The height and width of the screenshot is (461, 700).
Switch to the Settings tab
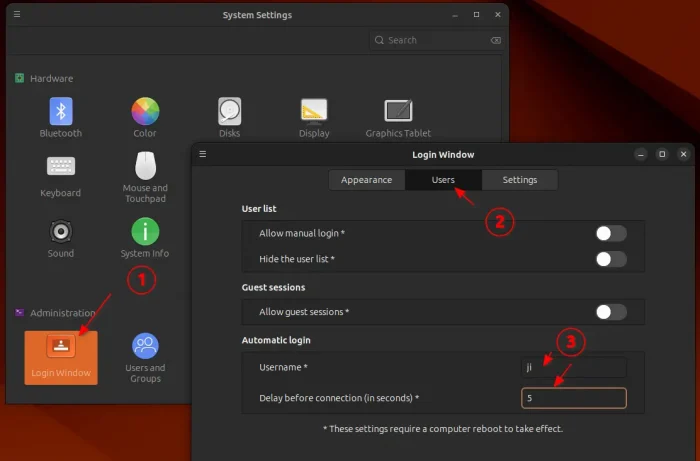(519, 180)
